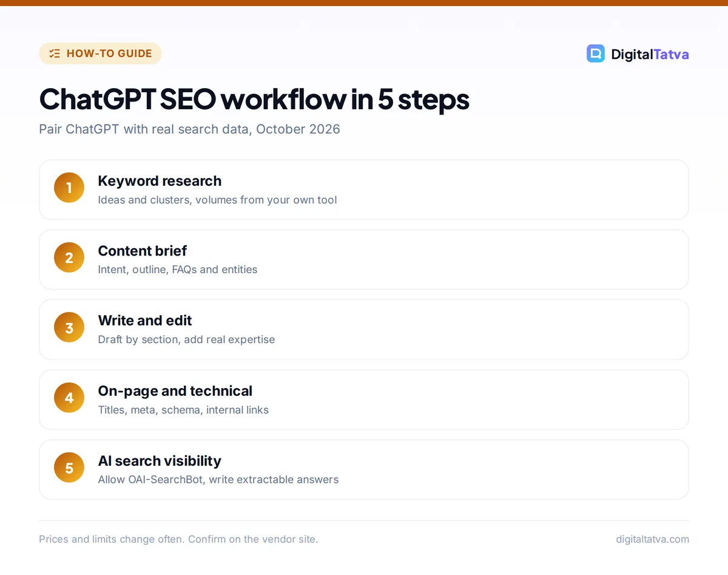Click the step 1 number circle

(x=69, y=188)
